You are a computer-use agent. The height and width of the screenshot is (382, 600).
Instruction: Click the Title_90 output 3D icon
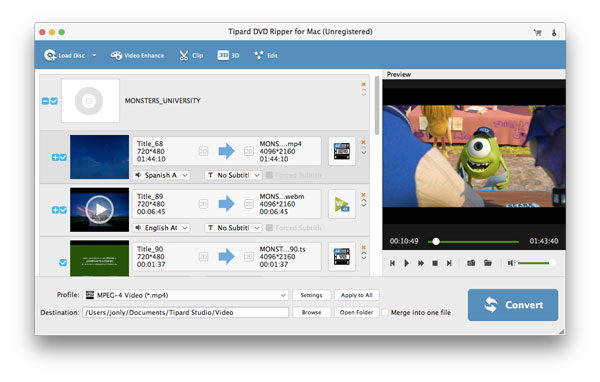tap(249, 256)
